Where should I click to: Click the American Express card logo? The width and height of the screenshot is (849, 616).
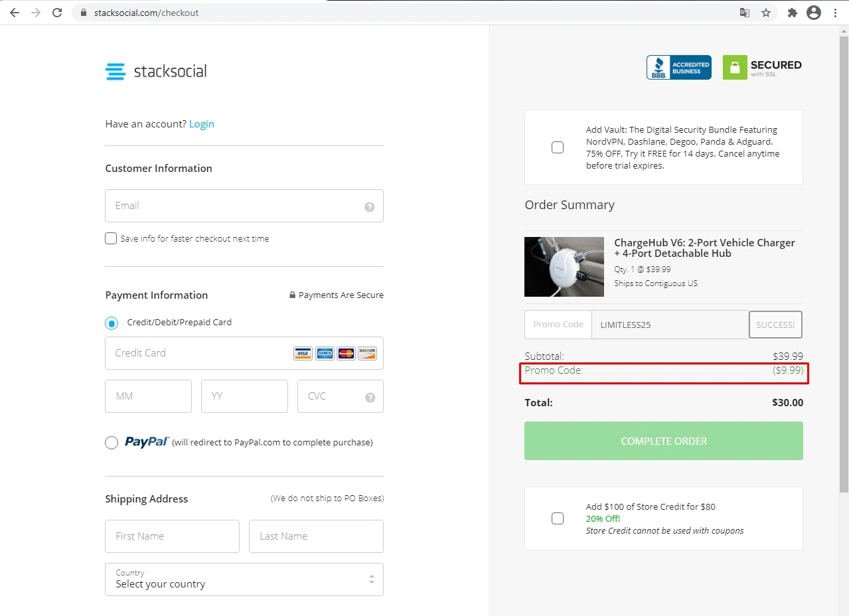[325, 353]
